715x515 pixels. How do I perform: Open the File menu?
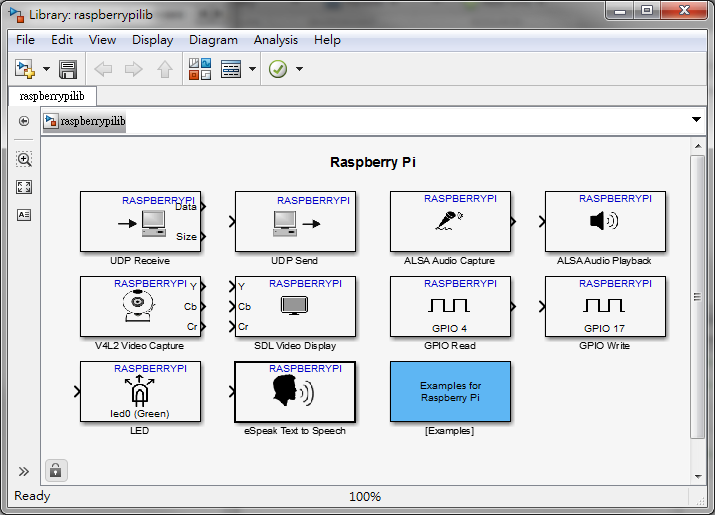click(25, 40)
